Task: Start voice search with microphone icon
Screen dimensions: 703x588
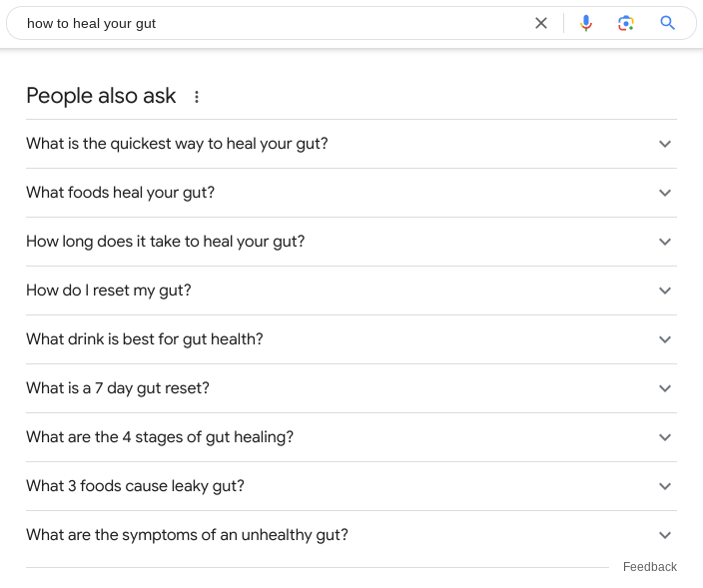Action: (586, 23)
